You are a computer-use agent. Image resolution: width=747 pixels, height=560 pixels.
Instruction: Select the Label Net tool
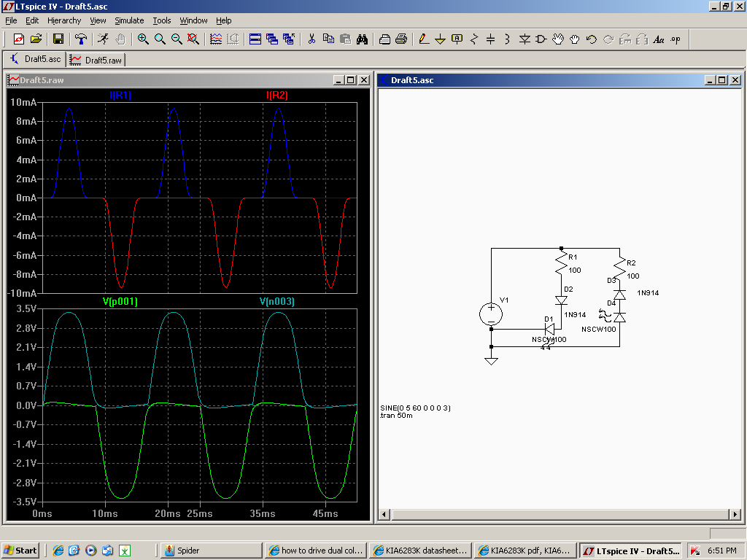(x=457, y=39)
